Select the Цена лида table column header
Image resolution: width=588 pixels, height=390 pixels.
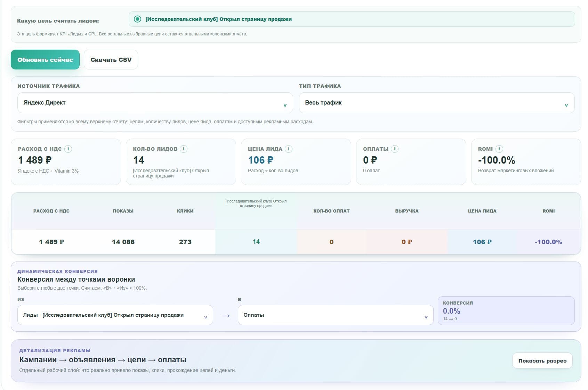[x=482, y=211]
